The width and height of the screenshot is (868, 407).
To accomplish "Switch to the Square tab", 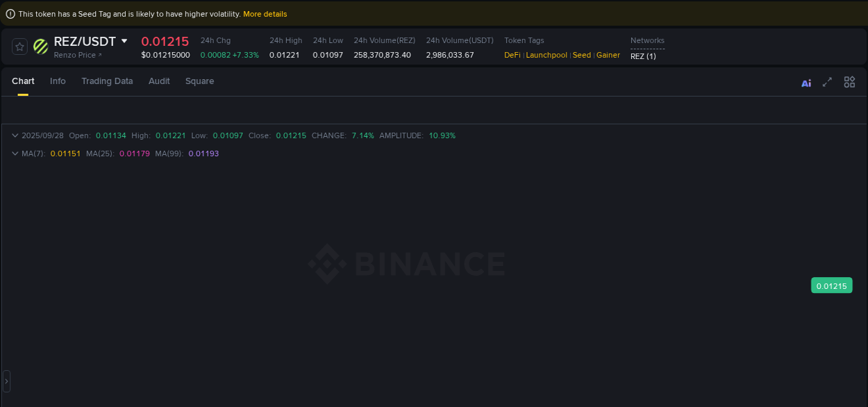I will (x=199, y=81).
